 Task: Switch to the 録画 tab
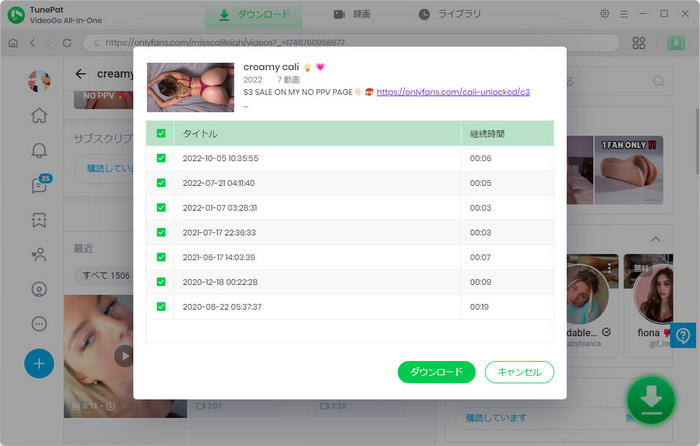(x=352, y=15)
